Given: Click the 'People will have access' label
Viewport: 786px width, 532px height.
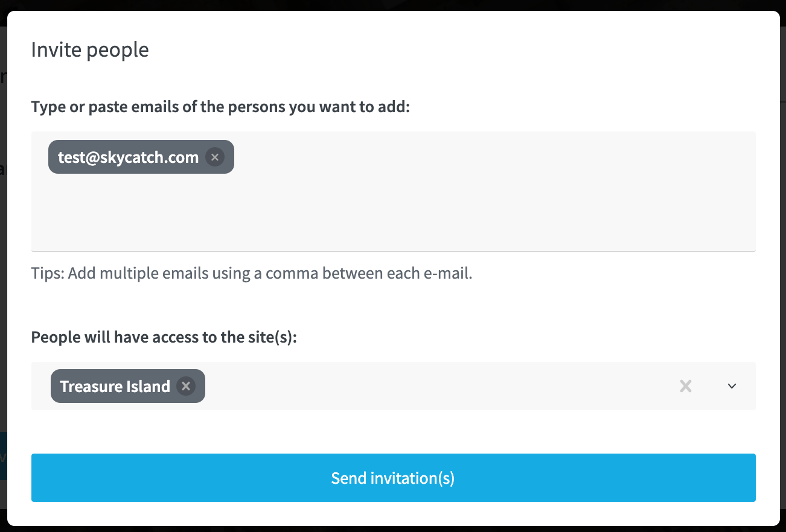Looking at the screenshot, I should tap(164, 337).
